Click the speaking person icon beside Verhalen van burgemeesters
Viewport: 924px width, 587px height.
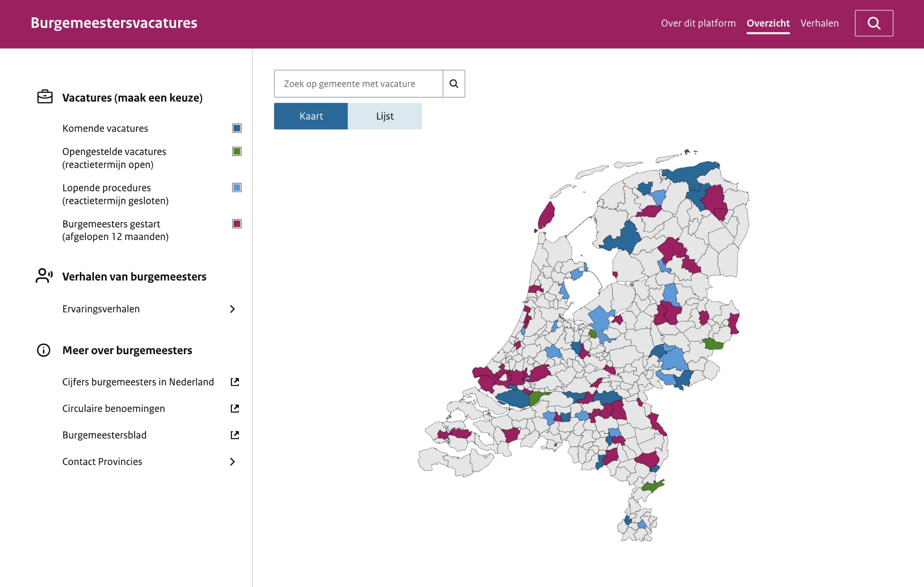(x=44, y=276)
